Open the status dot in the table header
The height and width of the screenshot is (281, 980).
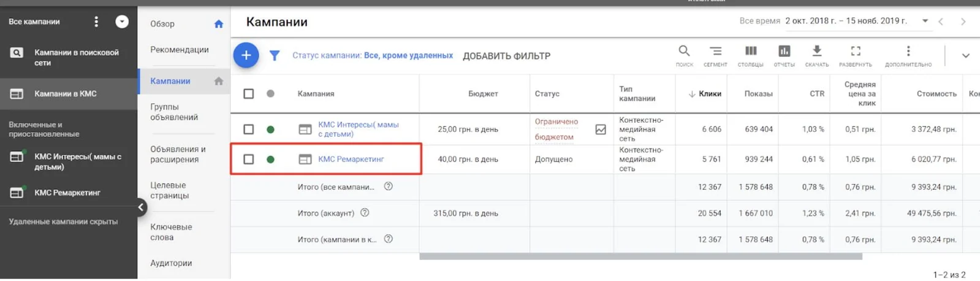point(270,94)
